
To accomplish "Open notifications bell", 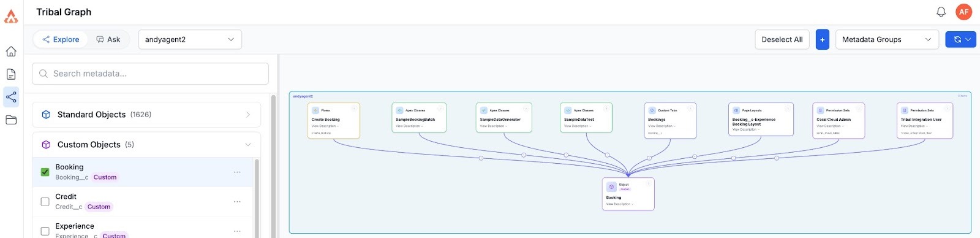I will point(941,12).
